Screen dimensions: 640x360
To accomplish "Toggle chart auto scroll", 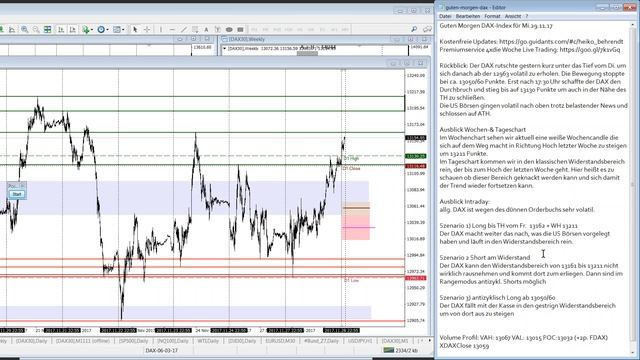I will (61, 29).
